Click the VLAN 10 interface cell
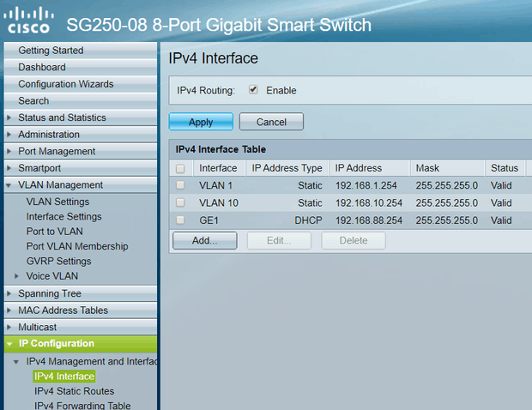This screenshot has height=410, width=532. coord(219,202)
